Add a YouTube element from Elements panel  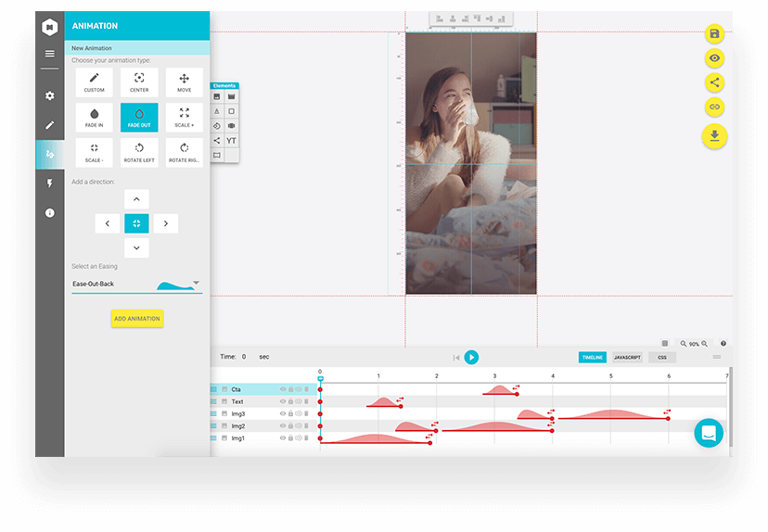click(231, 141)
